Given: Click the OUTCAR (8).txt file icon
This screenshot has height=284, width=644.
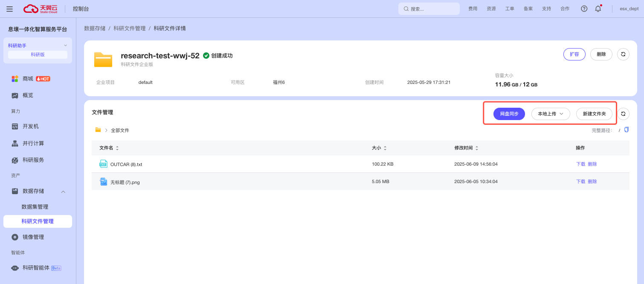Looking at the screenshot, I should (x=103, y=164).
